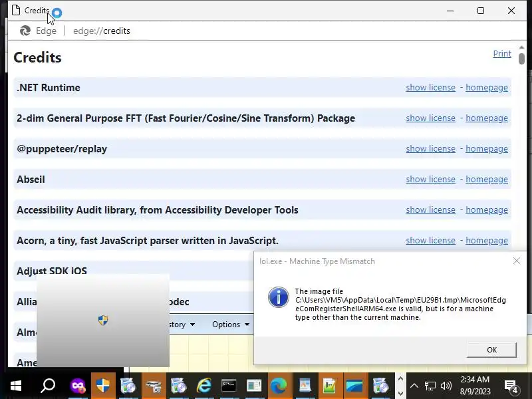Open the Windows Start menu
Viewport: 532px width, 399px height.
(15, 386)
